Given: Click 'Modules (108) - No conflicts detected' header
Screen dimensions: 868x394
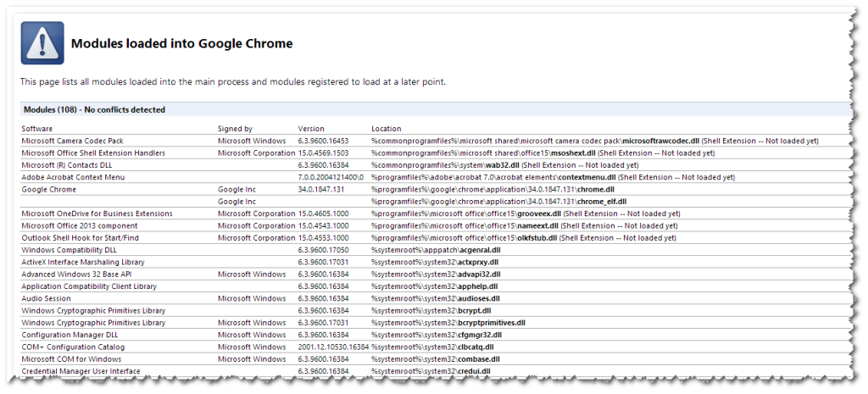Looking at the screenshot, I should point(93,109).
